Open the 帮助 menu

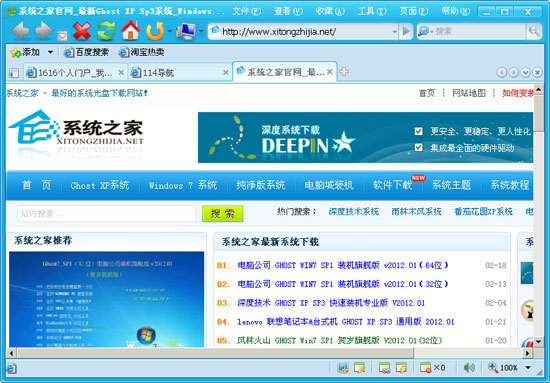tap(456, 11)
